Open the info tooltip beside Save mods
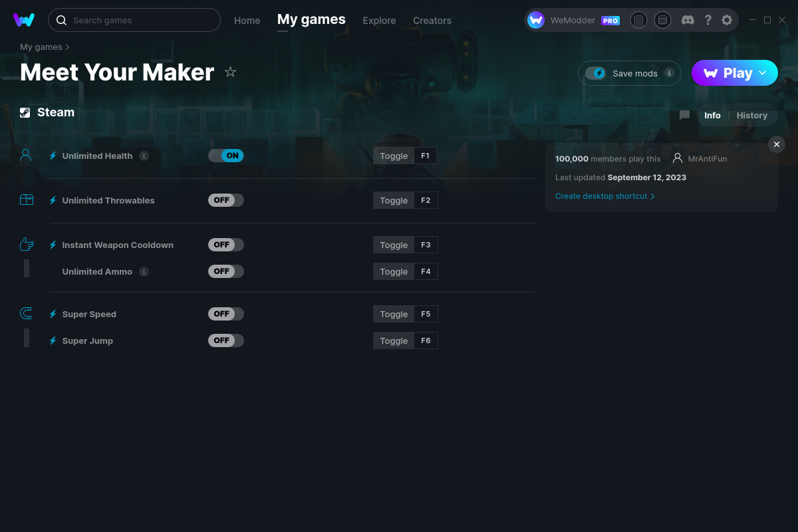 coord(669,73)
